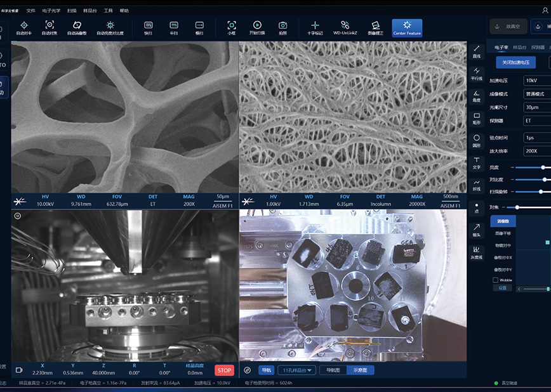551x392 pixels.
Task: Open the 光阑尺寸 30μm dropdown
Action: click(537, 107)
